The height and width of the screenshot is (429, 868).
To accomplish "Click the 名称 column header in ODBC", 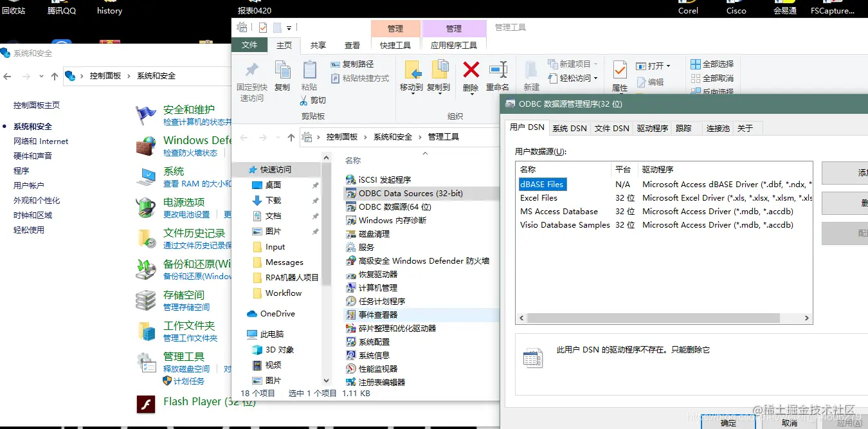I will point(563,169).
